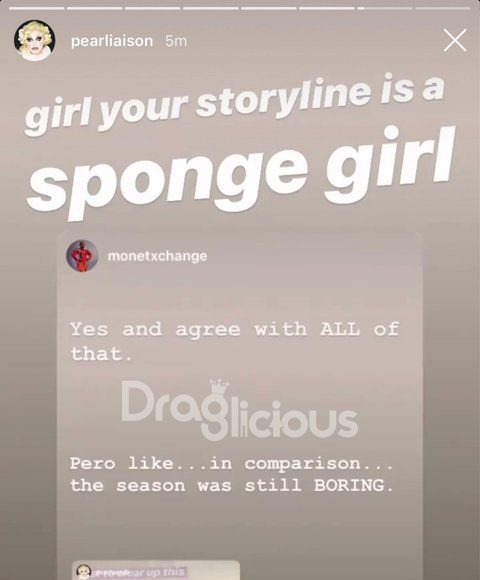Select the 'sponge girl' text sticker
The image size is (480, 580).
coord(240,174)
